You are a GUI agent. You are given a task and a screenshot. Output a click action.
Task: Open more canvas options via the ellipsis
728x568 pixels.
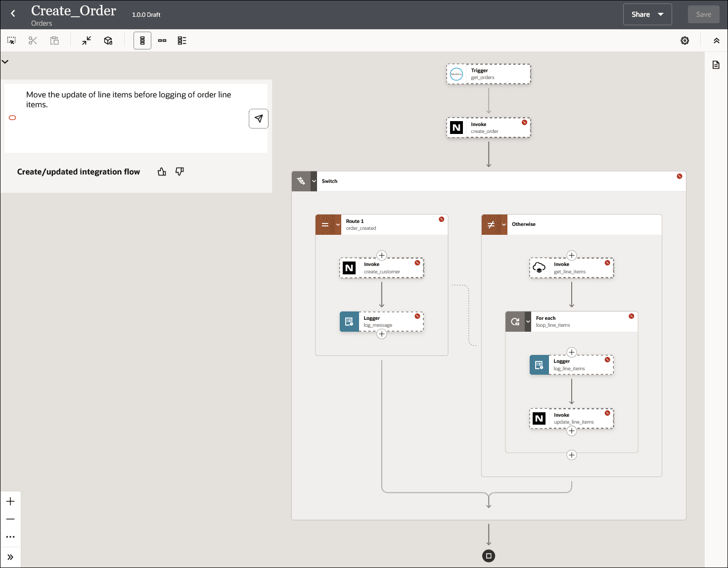tap(10, 537)
